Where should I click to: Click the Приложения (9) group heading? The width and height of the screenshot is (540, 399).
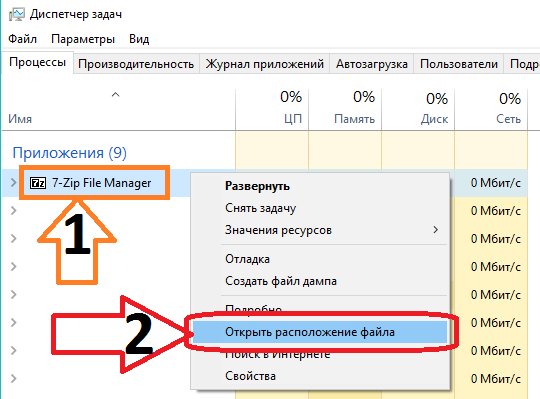(70, 153)
